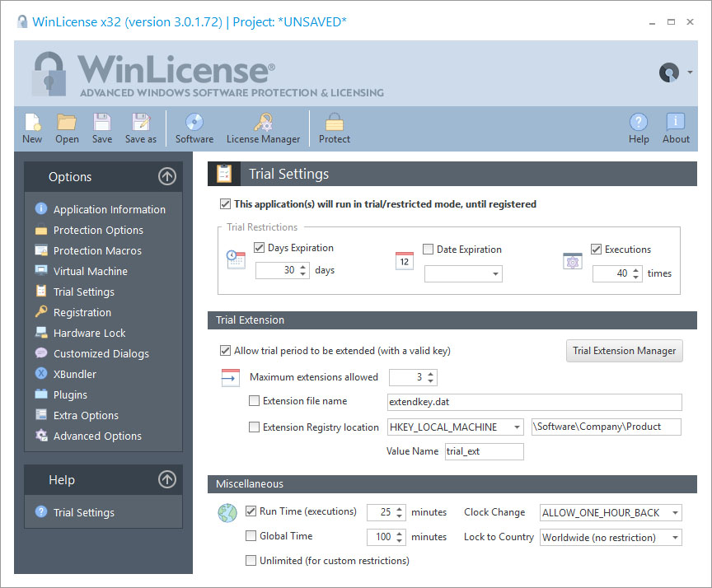This screenshot has height=588, width=712.
Task: Click the XBundler sidebar icon
Action: click(41, 373)
